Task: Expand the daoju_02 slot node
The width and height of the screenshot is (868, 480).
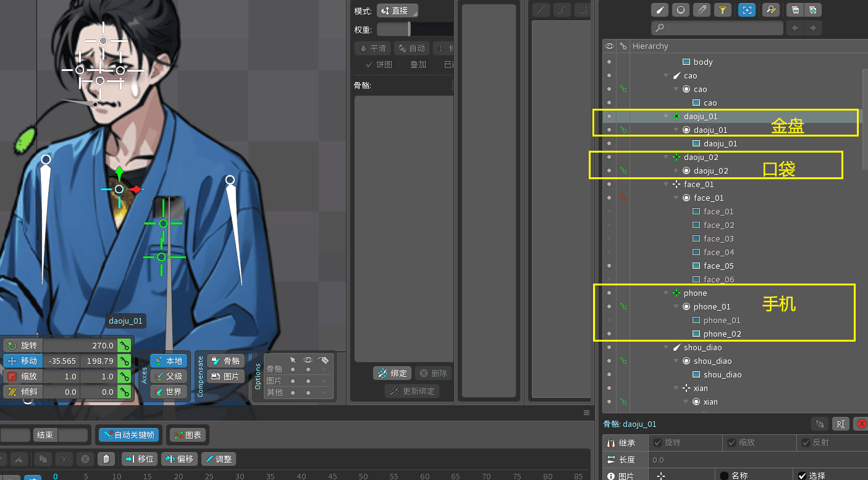Action: 676,171
